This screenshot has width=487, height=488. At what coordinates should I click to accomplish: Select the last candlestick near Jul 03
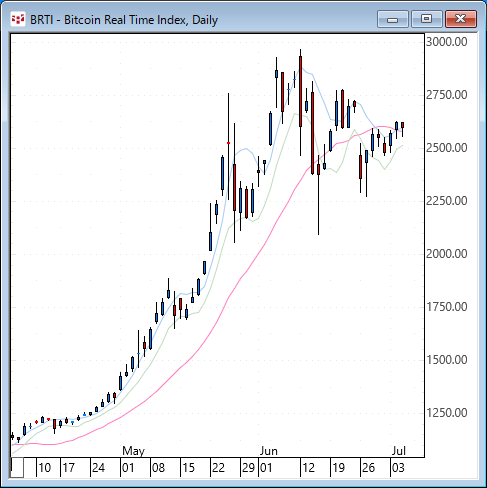tap(403, 125)
